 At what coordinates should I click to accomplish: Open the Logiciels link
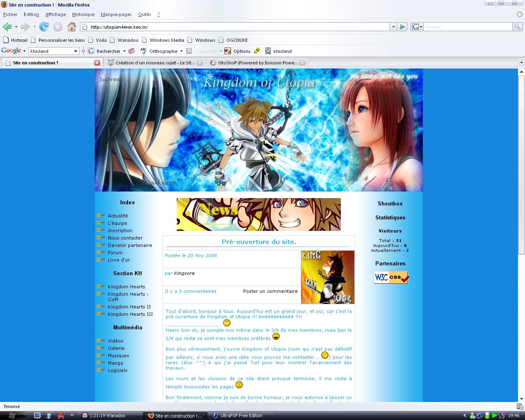click(x=118, y=370)
